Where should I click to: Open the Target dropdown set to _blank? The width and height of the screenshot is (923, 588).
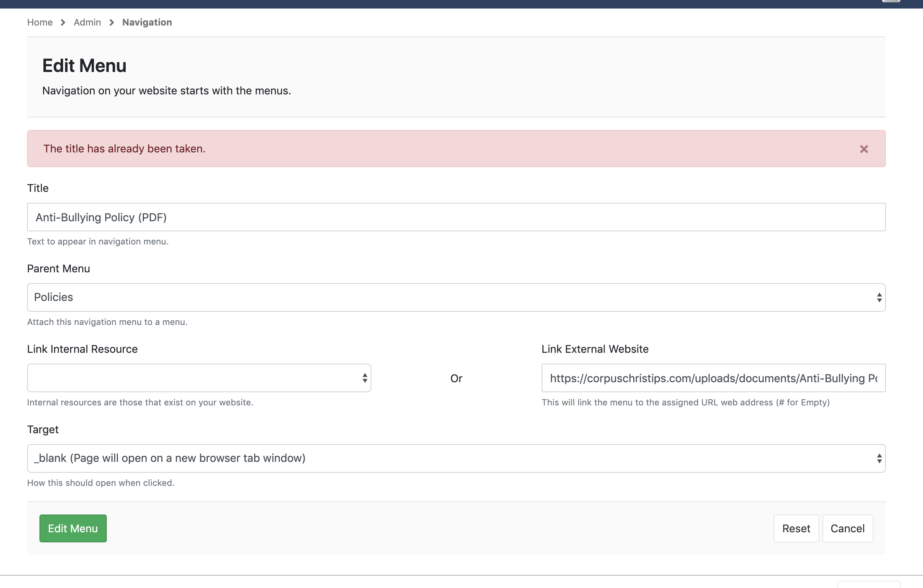click(426, 458)
